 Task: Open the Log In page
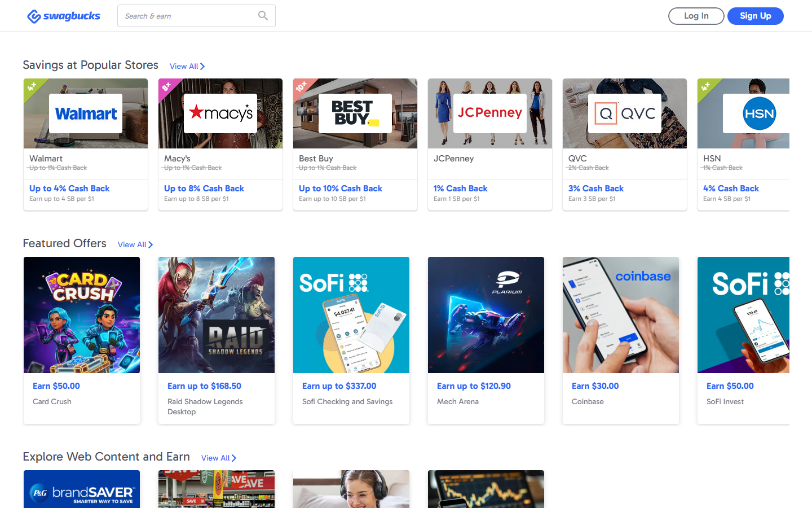pyautogui.click(x=696, y=16)
